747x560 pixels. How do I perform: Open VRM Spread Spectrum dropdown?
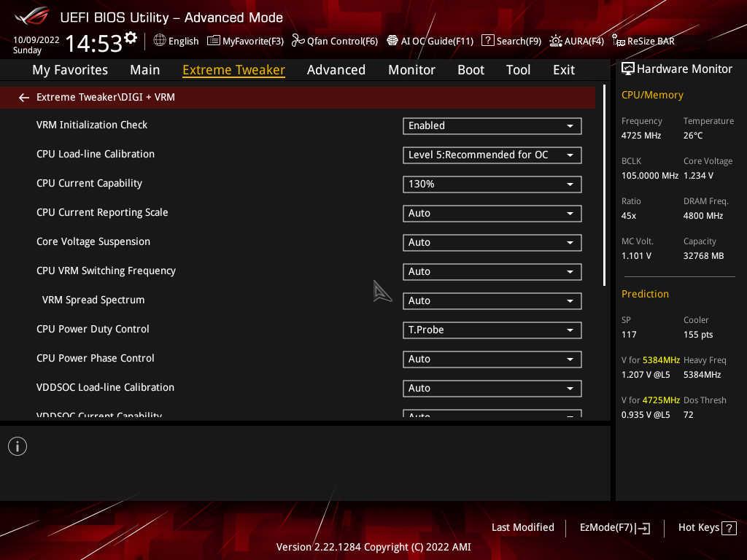click(x=492, y=301)
